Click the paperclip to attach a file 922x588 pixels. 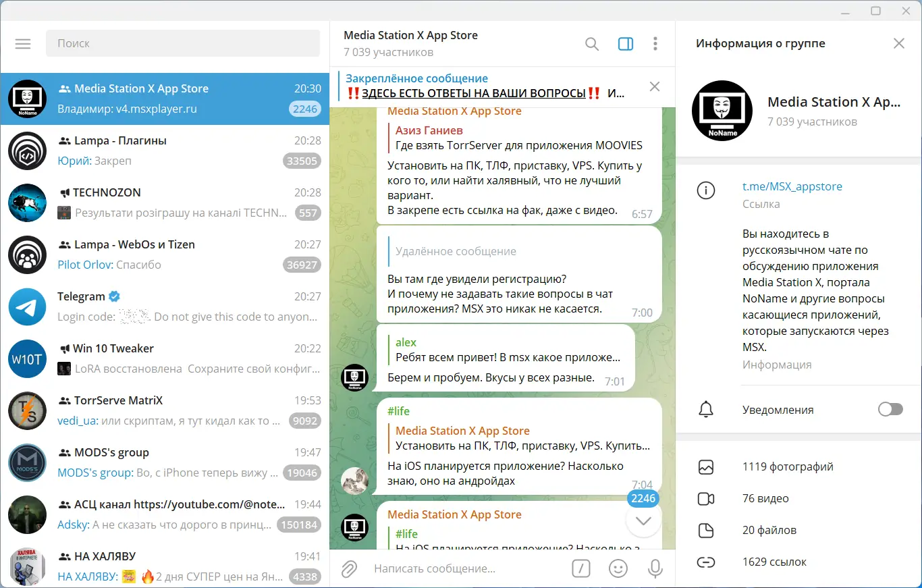(348, 568)
